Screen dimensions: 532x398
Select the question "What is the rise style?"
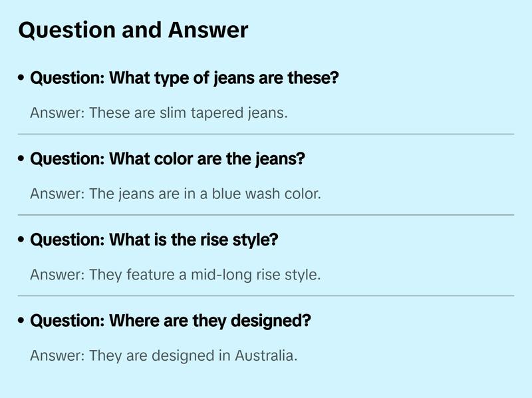coord(154,240)
